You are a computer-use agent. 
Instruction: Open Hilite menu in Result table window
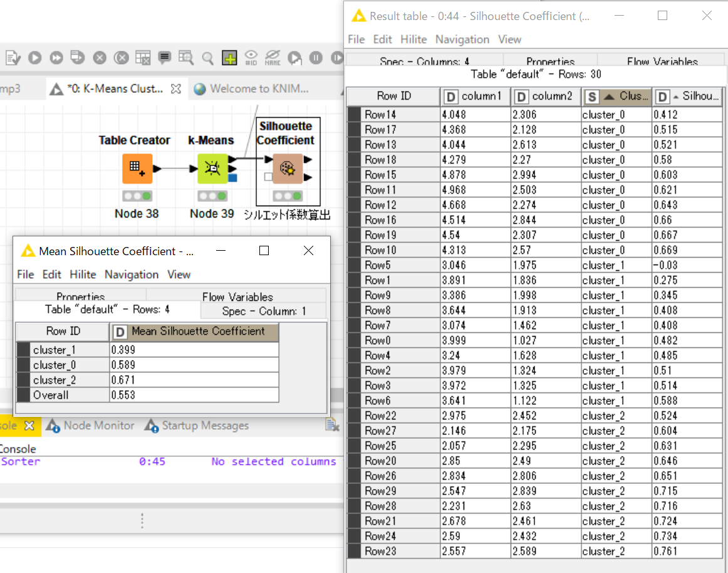[413, 39]
